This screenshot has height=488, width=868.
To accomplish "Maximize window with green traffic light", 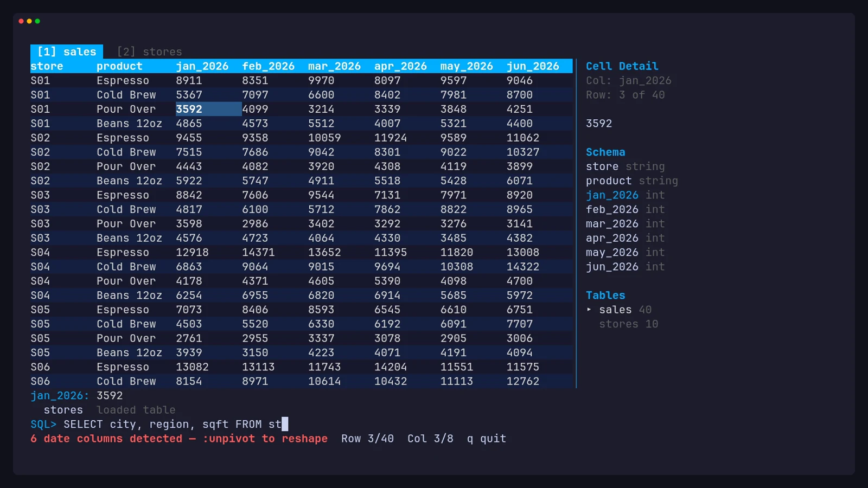I will point(37,21).
